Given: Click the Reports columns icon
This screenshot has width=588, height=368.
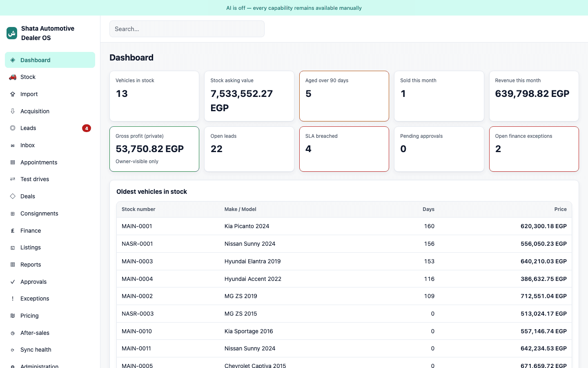Looking at the screenshot, I should pos(13,265).
